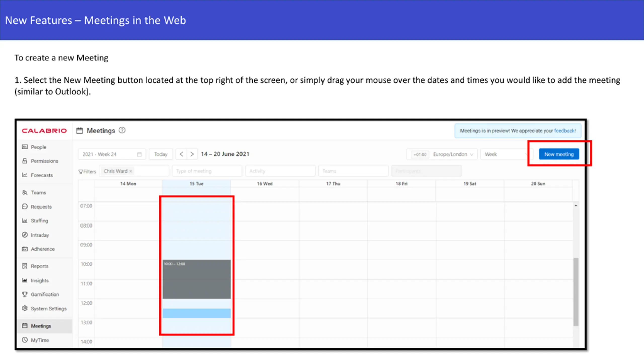Select the light blue block on Tuesday
The image size is (644, 362).
196,313
